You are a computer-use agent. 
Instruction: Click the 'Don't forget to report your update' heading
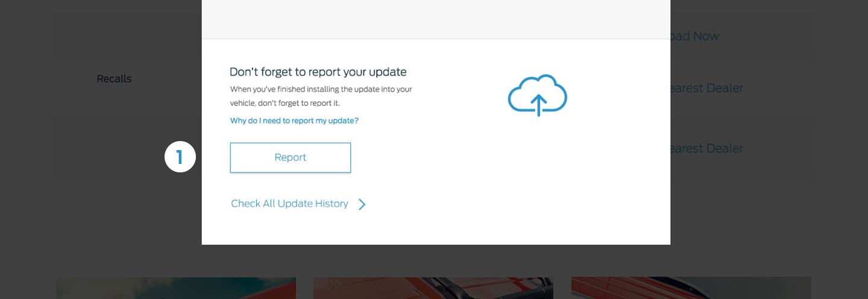pos(318,72)
